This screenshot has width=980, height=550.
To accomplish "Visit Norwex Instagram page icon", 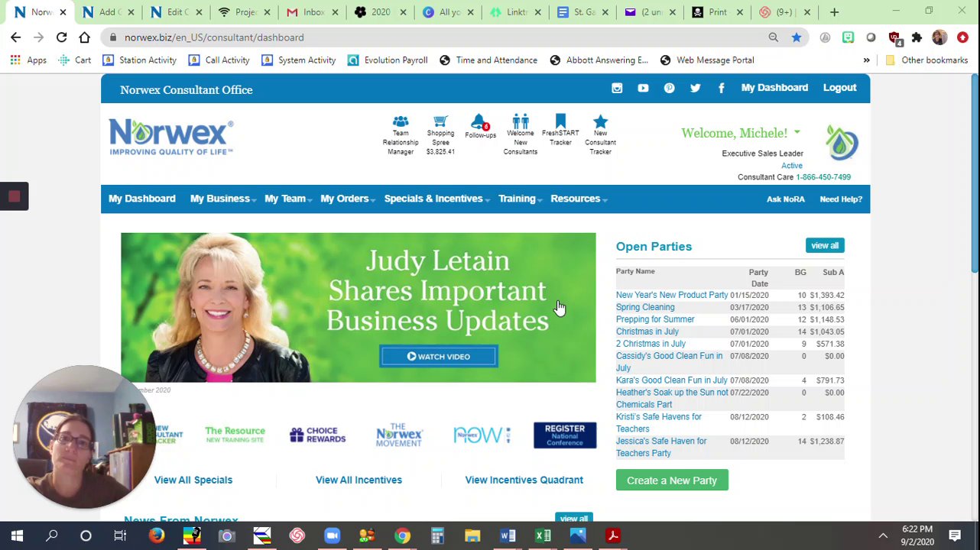I will pyautogui.click(x=617, y=88).
